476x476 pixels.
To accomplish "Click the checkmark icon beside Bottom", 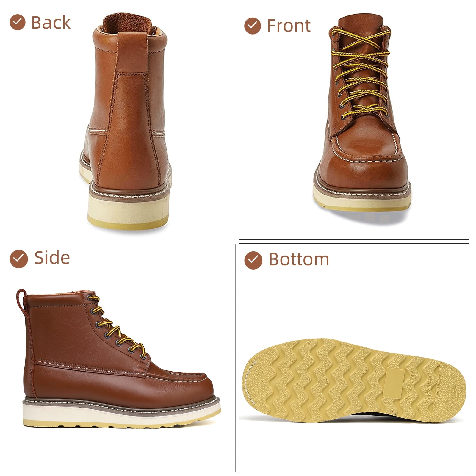I will click(x=253, y=260).
